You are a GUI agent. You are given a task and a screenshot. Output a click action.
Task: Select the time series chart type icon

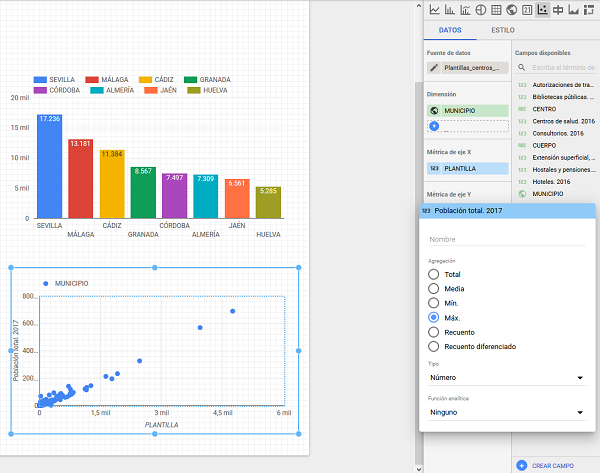click(x=434, y=10)
